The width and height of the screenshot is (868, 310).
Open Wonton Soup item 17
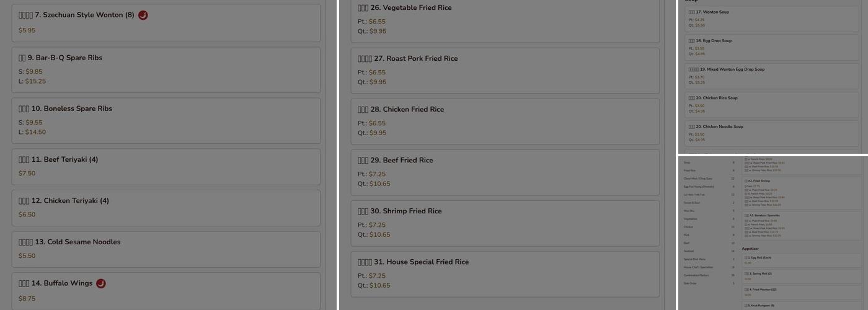tap(771, 19)
